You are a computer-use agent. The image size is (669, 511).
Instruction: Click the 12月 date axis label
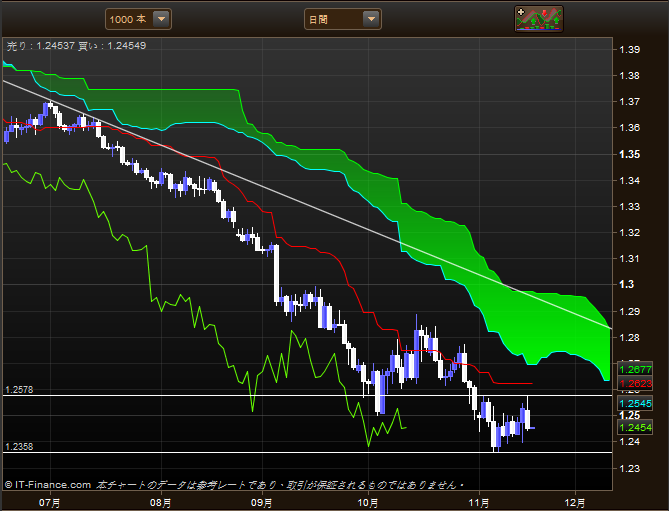575,503
